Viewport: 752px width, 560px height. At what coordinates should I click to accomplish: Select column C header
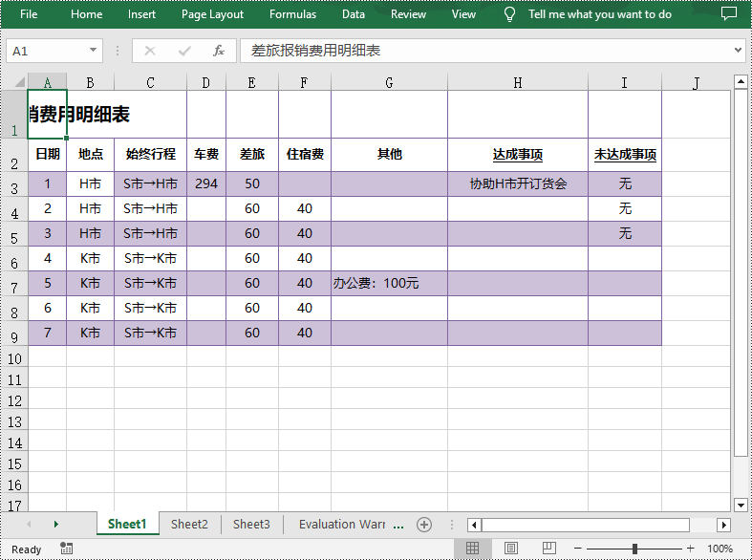click(x=150, y=82)
